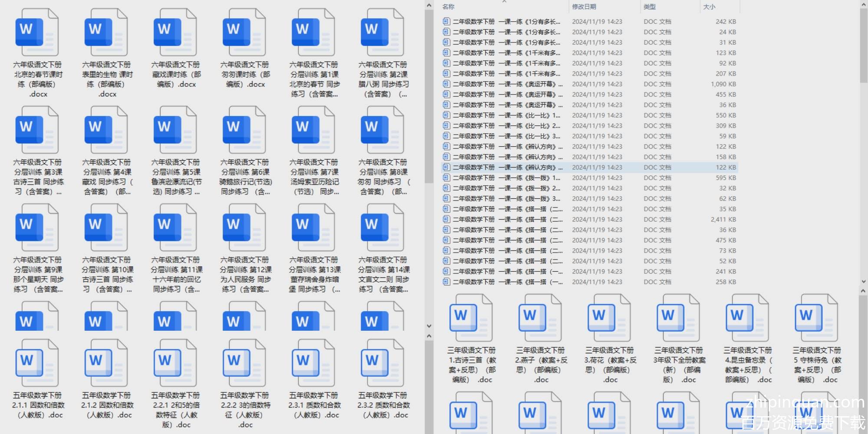
Task: Select the 分层训练 第1课 北京的春节 file icon
Action: 313,33
